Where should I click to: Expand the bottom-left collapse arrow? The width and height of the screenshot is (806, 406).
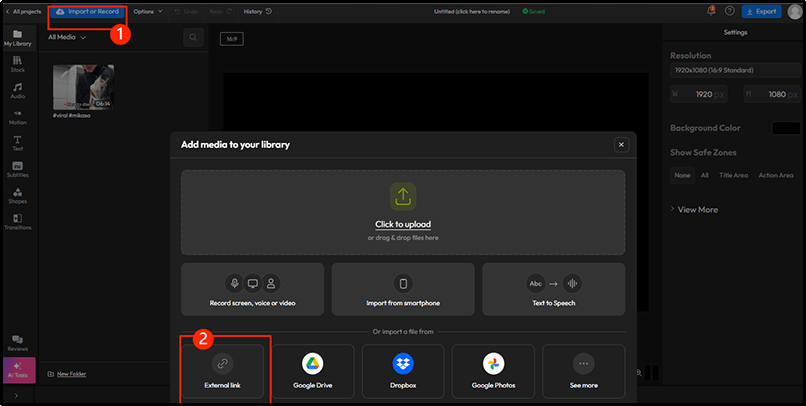tap(16, 396)
